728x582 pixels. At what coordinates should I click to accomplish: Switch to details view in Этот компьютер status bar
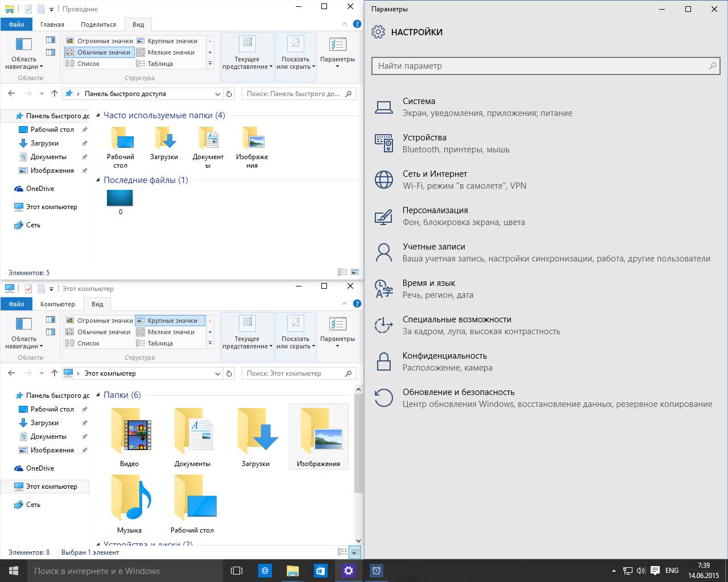342,552
